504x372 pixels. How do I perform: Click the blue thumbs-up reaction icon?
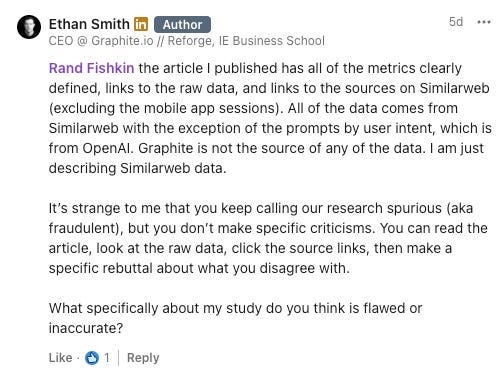(x=92, y=358)
